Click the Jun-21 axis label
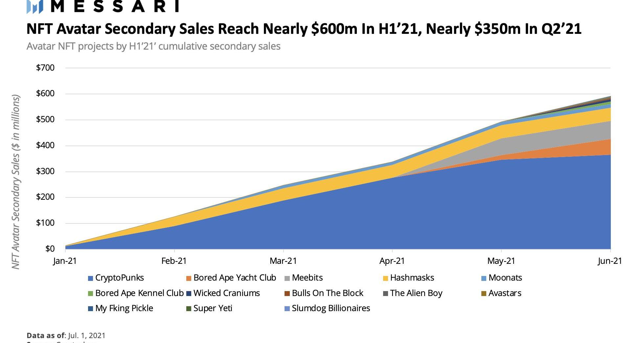This screenshot has width=644, height=343. tap(610, 261)
